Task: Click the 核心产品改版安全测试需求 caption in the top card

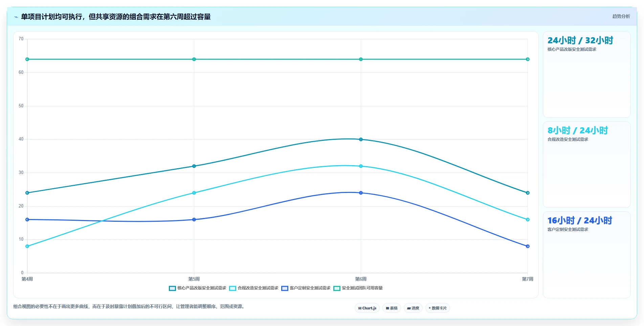Action: 572,49
